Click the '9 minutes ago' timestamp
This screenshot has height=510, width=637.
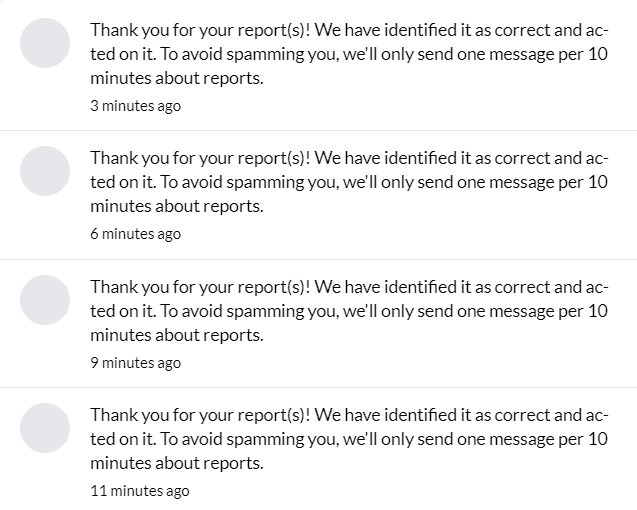(135, 363)
